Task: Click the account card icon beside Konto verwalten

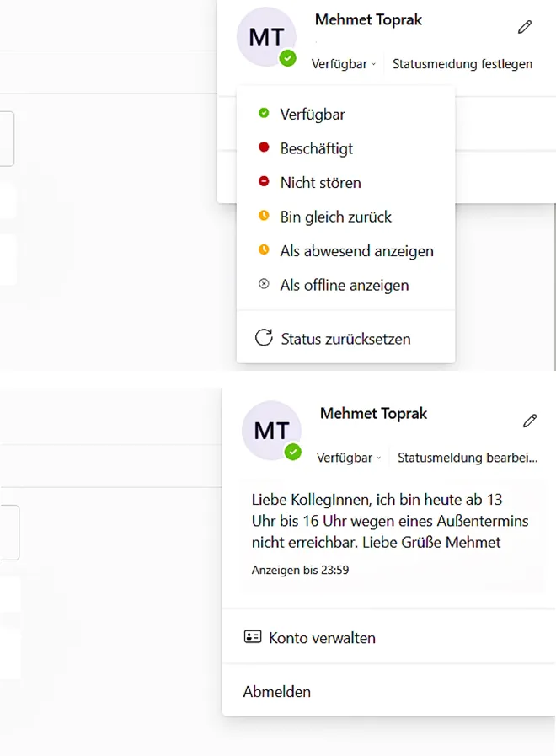Action: point(253,637)
